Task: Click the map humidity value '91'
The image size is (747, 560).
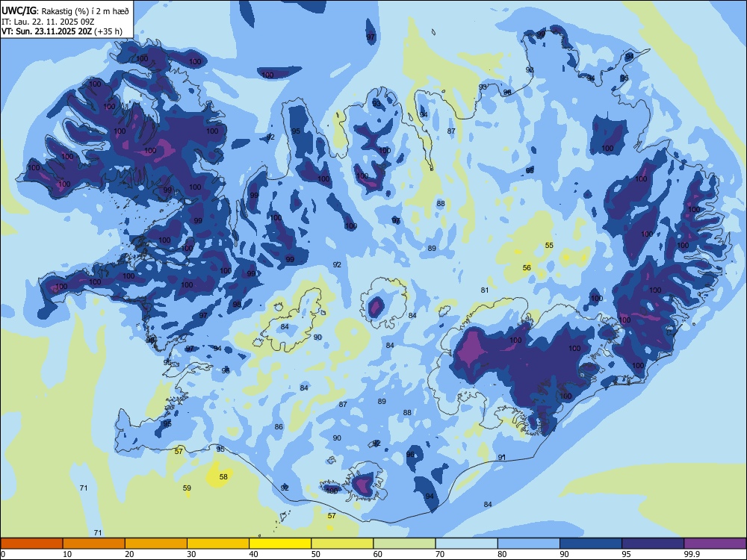Action: pyautogui.click(x=502, y=457)
